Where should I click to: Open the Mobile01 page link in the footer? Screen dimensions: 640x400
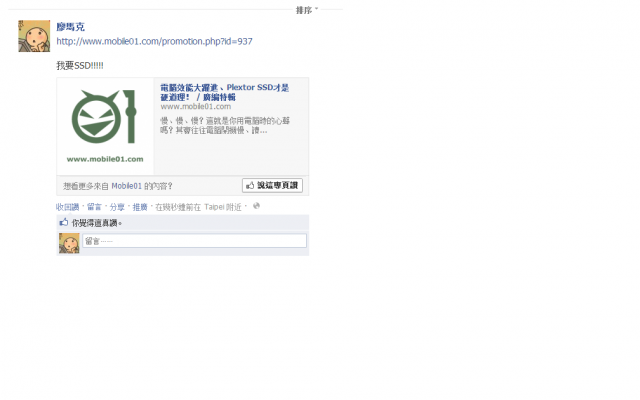pos(127,186)
